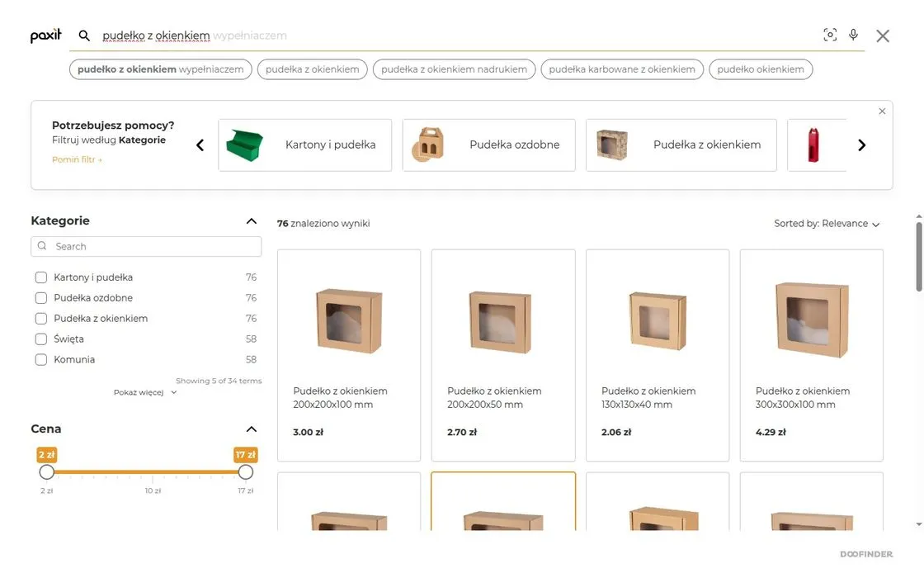
Task: Click Kartony i pudełka card label
Action: [x=330, y=145]
